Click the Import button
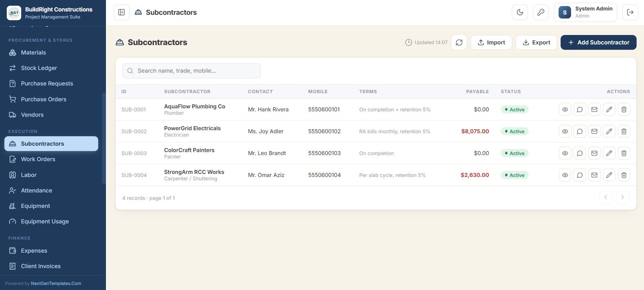This screenshot has width=644, height=290. [x=491, y=42]
